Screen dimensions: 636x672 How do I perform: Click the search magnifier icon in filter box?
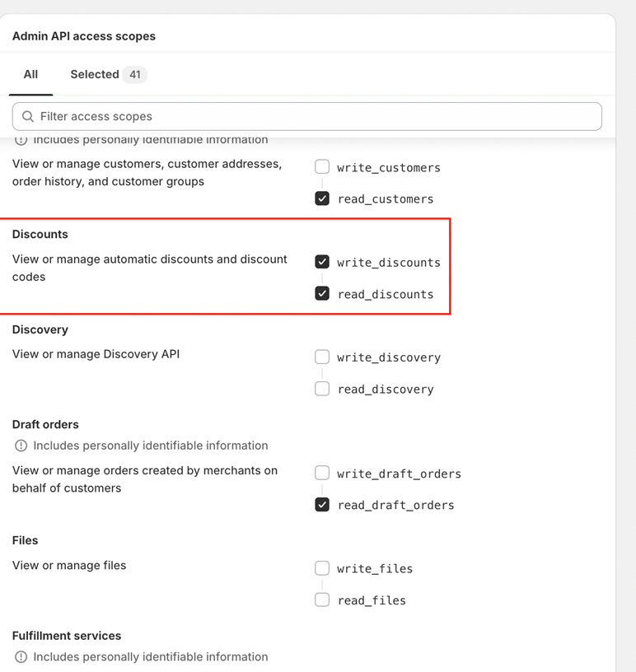pos(28,117)
